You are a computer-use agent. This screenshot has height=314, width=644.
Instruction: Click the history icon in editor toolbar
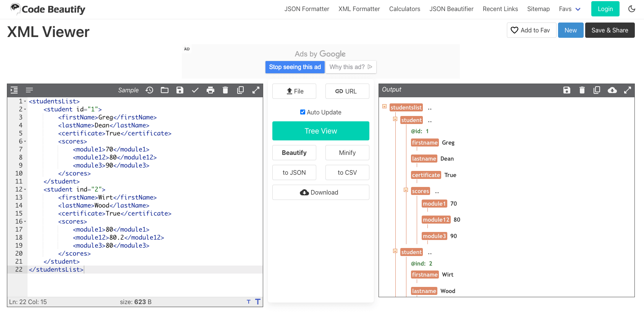point(149,90)
